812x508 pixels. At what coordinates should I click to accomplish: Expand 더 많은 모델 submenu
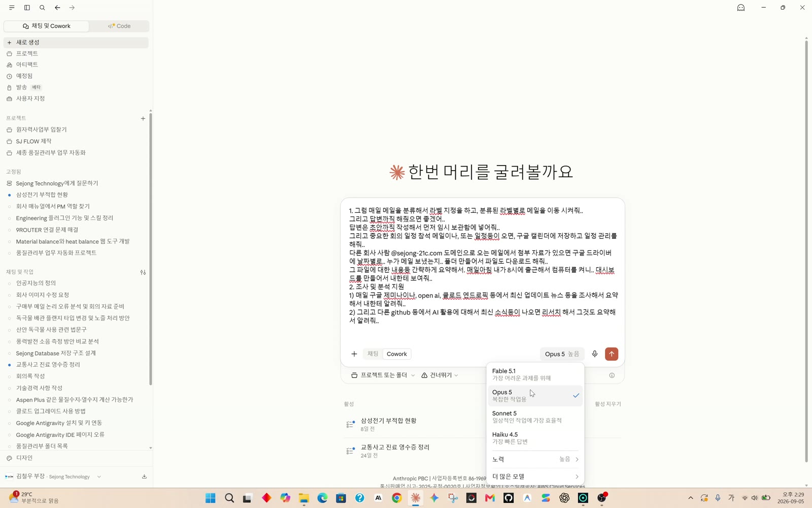[535, 477]
